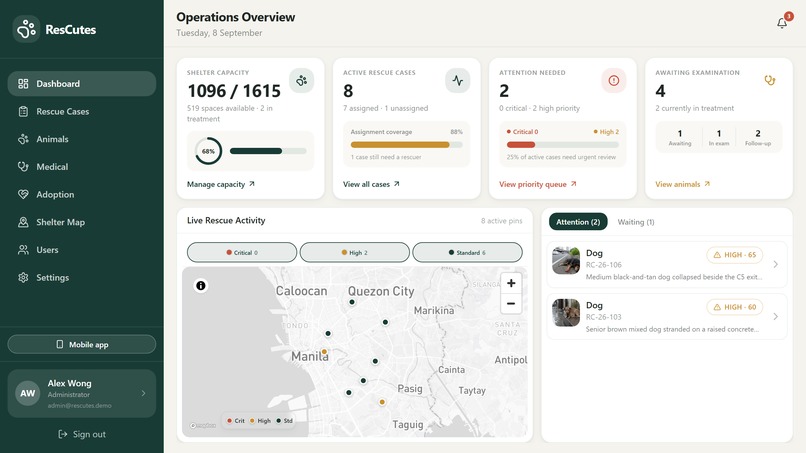
Task: Open the Adoption section
Action: 82,194
